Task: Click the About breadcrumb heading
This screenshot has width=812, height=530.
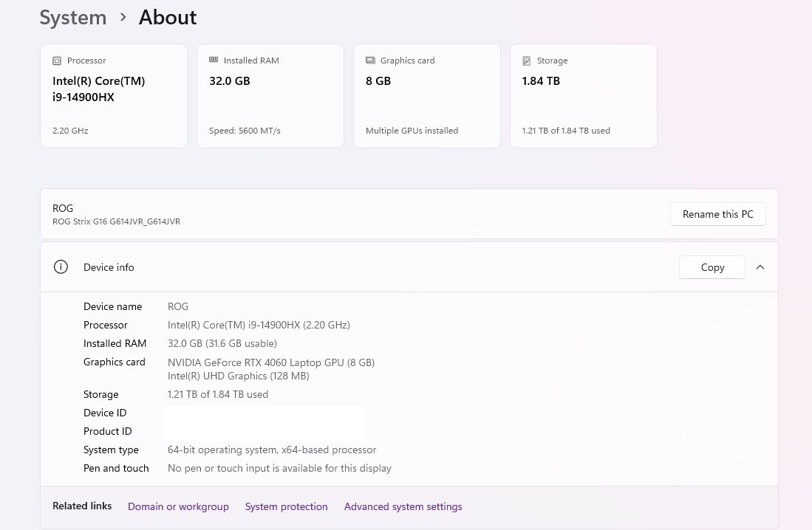Action: (x=168, y=18)
